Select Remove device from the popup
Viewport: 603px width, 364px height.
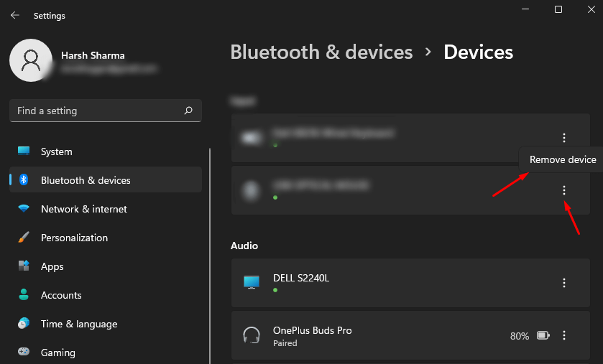point(562,159)
